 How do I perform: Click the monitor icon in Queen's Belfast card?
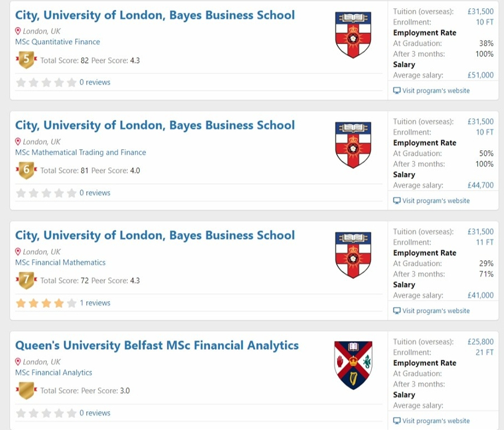pyautogui.click(x=397, y=421)
